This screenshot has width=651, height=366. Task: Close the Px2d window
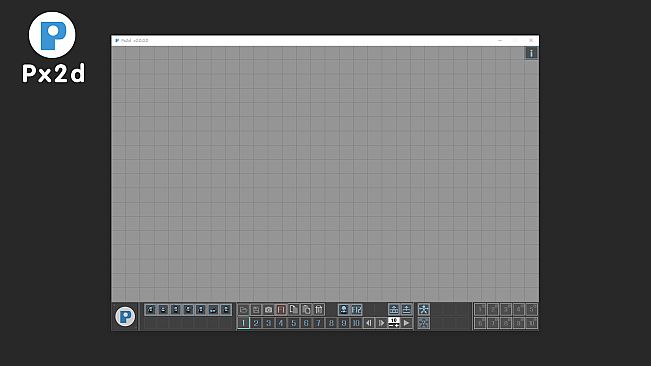pyautogui.click(x=531, y=40)
